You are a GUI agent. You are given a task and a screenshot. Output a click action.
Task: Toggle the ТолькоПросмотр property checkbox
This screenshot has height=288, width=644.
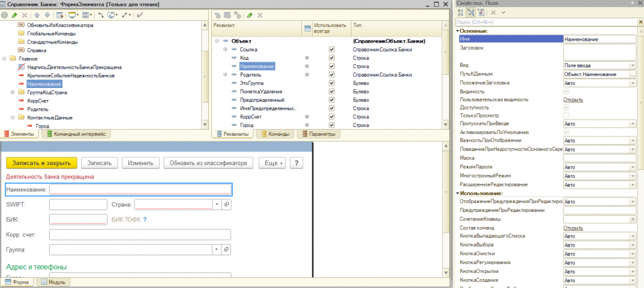tap(566, 116)
